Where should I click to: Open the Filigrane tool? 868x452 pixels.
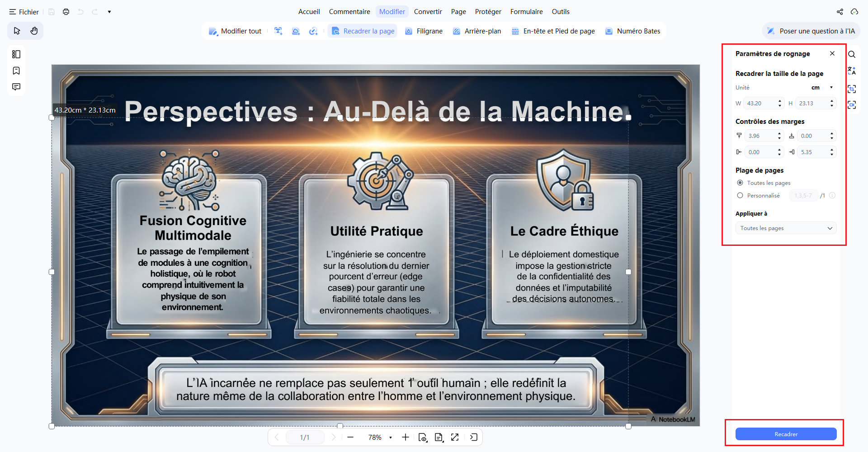(x=424, y=31)
